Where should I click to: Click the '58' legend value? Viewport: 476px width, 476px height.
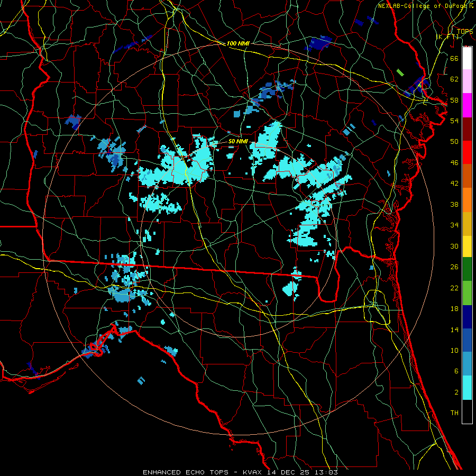click(x=454, y=100)
